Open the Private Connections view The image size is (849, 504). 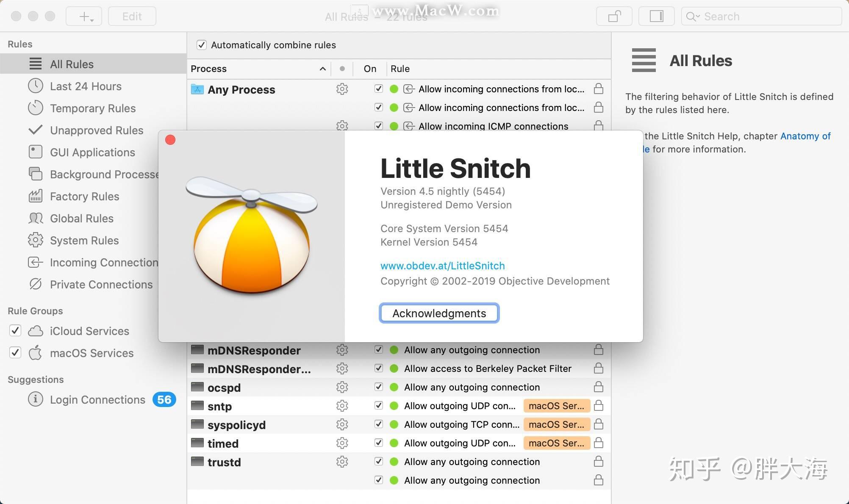click(x=101, y=284)
